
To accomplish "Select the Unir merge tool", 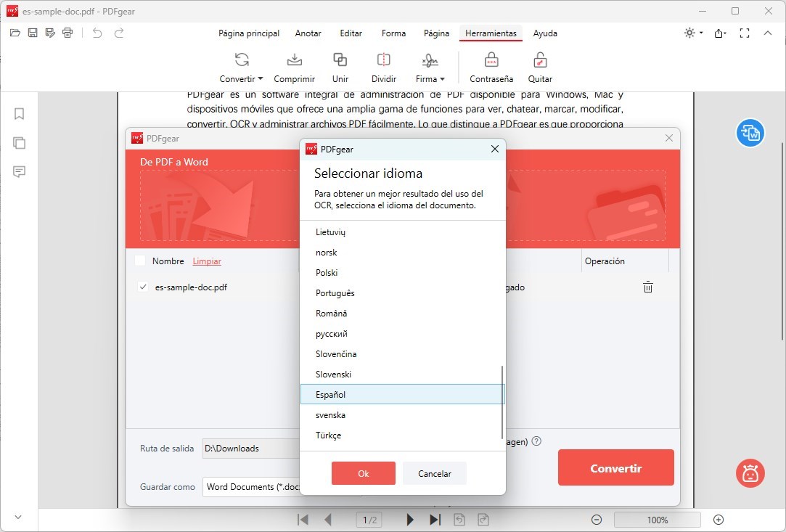I will 340,61.
